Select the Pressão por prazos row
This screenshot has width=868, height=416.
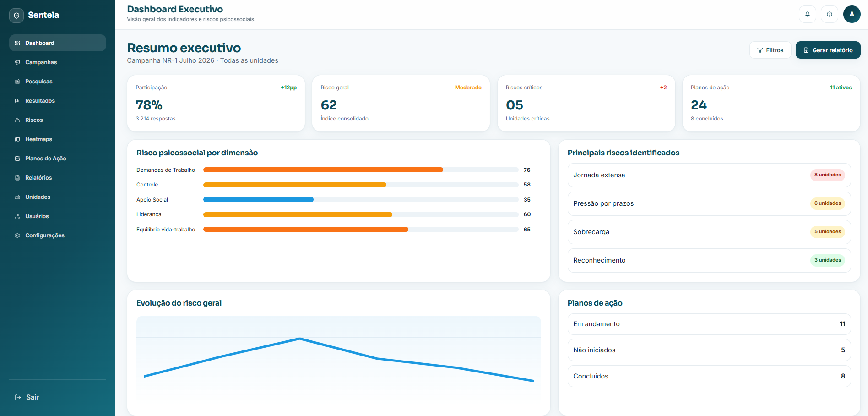pos(709,203)
